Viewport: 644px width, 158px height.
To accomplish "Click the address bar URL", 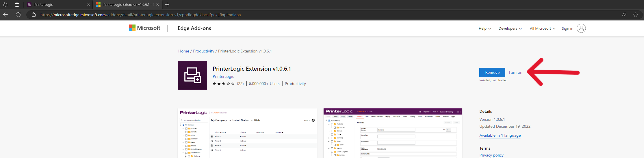I will point(141,15).
